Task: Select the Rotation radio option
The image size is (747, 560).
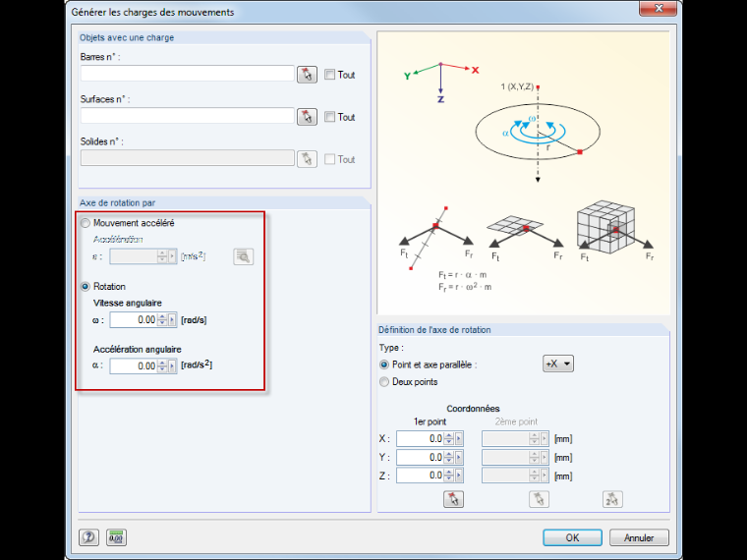Action: [x=86, y=287]
